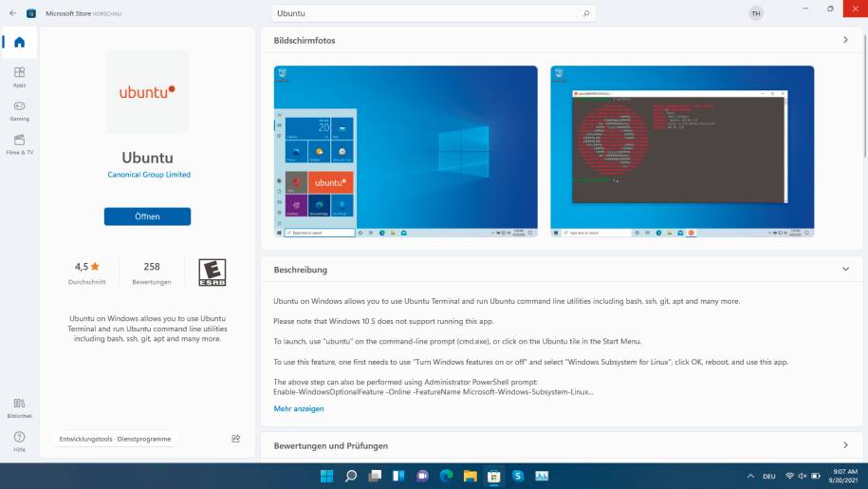Open taskbar search

tap(351, 476)
